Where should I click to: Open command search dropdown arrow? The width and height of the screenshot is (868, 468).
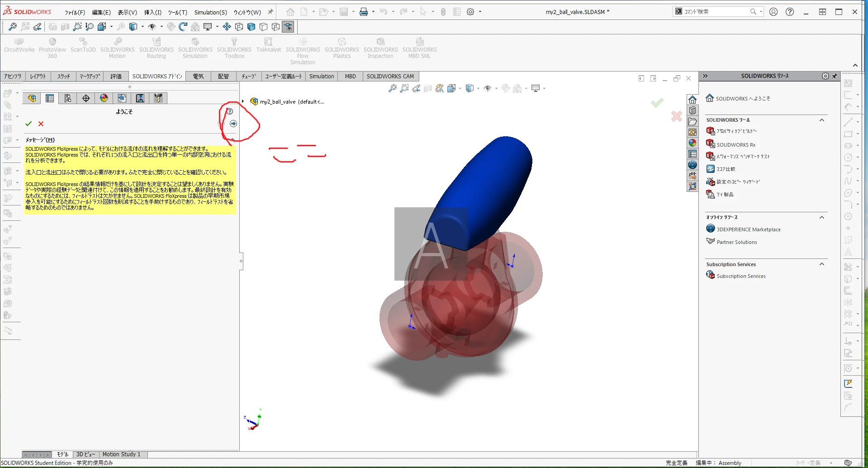pyautogui.click(x=761, y=12)
